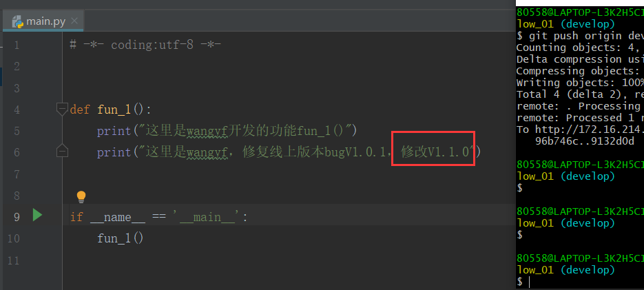The height and width of the screenshot is (290, 644).
Task: Click Delta compression line in terminal
Action: [580, 59]
